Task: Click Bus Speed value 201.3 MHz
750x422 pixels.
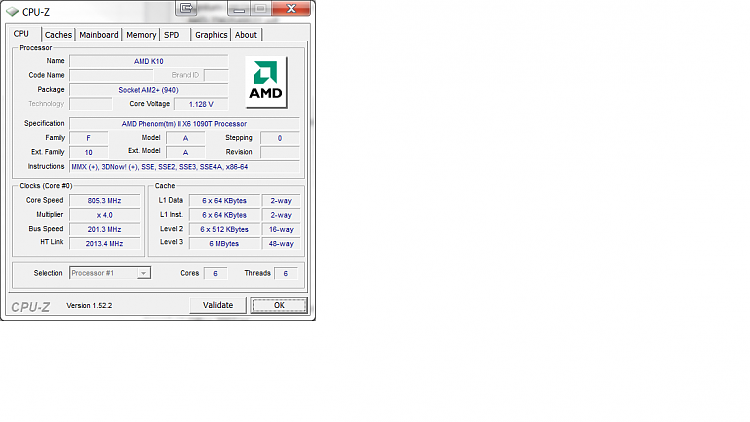Action: coord(105,229)
